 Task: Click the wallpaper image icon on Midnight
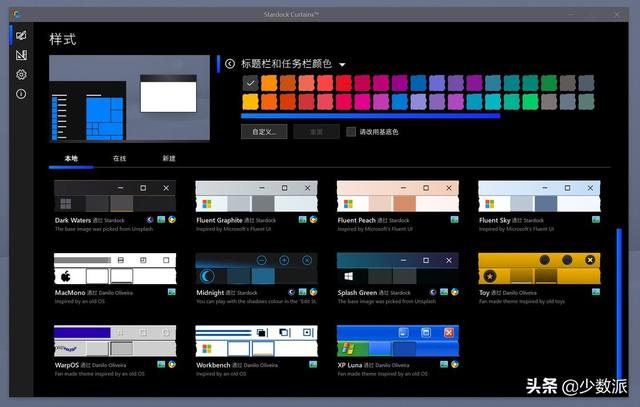click(302, 292)
